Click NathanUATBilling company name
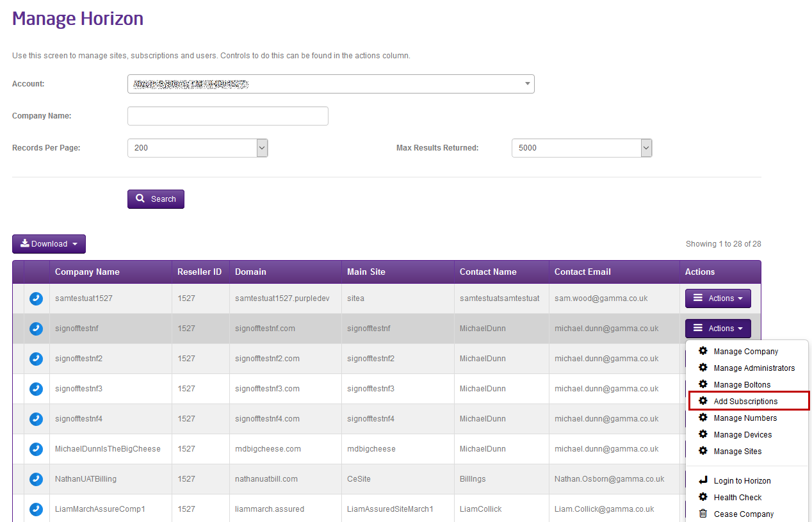 (86, 479)
